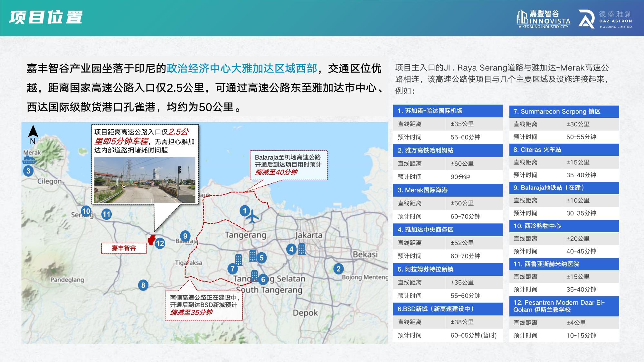Click the blue 政治经济中心大雅加达区域西部 text
Image resolution: width=644 pixels, height=362 pixels.
coord(242,69)
